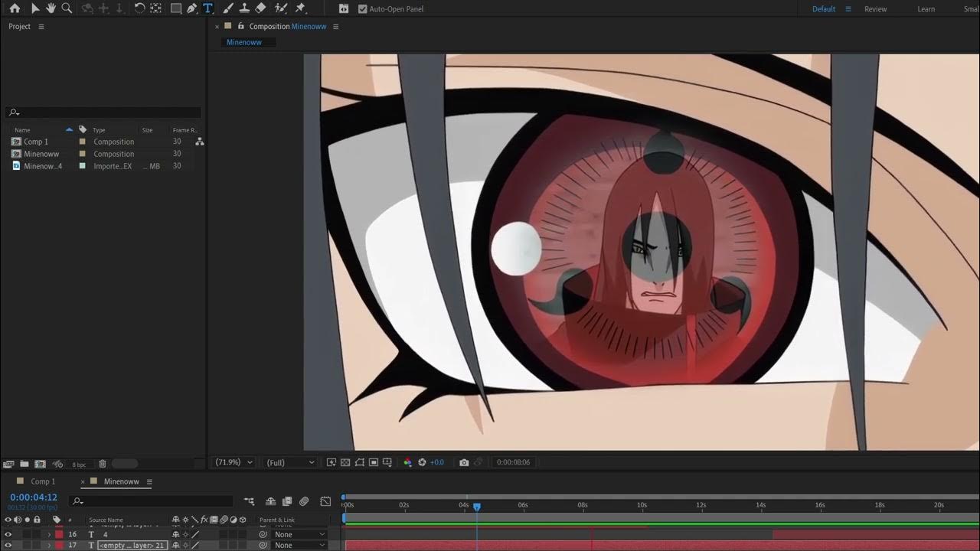This screenshot has height=551, width=980.
Task: Toggle Frame Blending switch in timeline
Action: pos(287,501)
